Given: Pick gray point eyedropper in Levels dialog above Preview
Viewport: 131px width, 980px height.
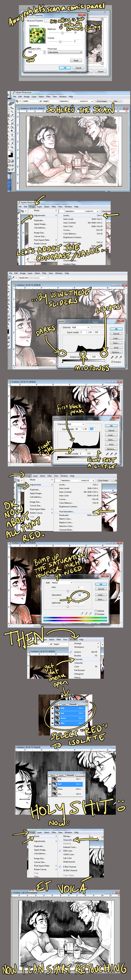Looking at the screenshot, I should tap(117, 357).
